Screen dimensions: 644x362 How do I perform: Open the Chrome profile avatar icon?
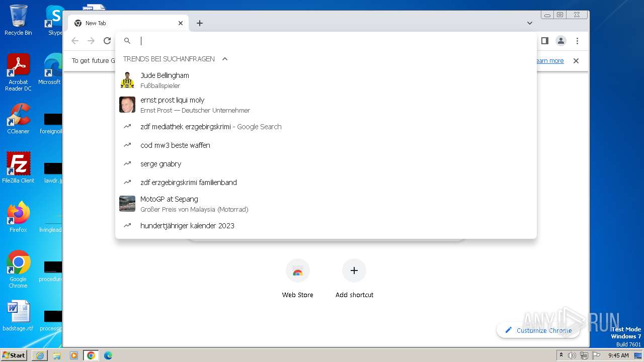click(x=561, y=41)
